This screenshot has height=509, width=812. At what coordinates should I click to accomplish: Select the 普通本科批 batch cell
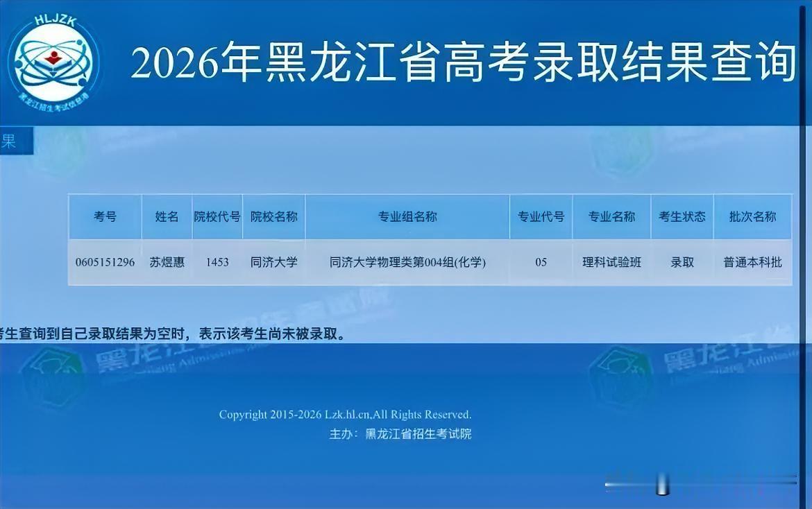pos(752,262)
